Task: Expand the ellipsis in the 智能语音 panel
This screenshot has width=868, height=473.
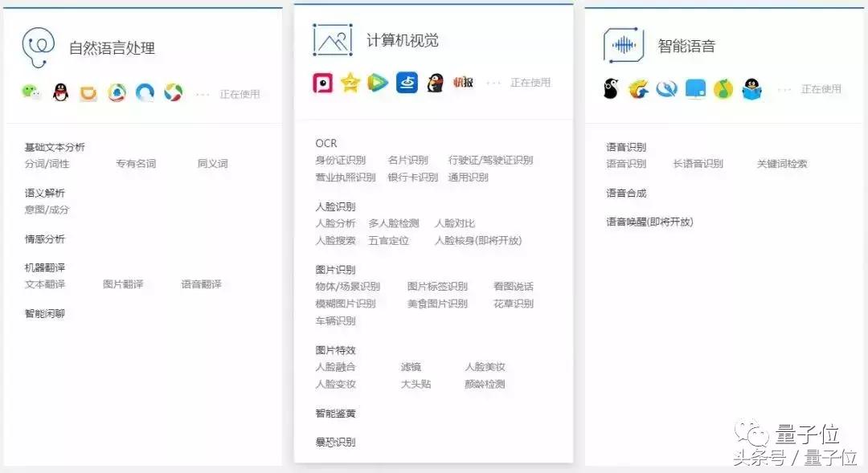Action: click(784, 88)
